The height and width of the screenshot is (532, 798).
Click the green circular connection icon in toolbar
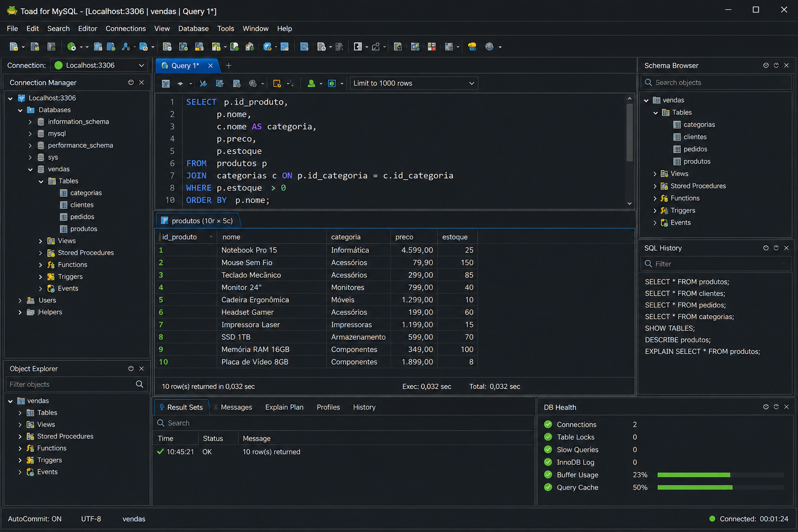(x=72, y=47)
